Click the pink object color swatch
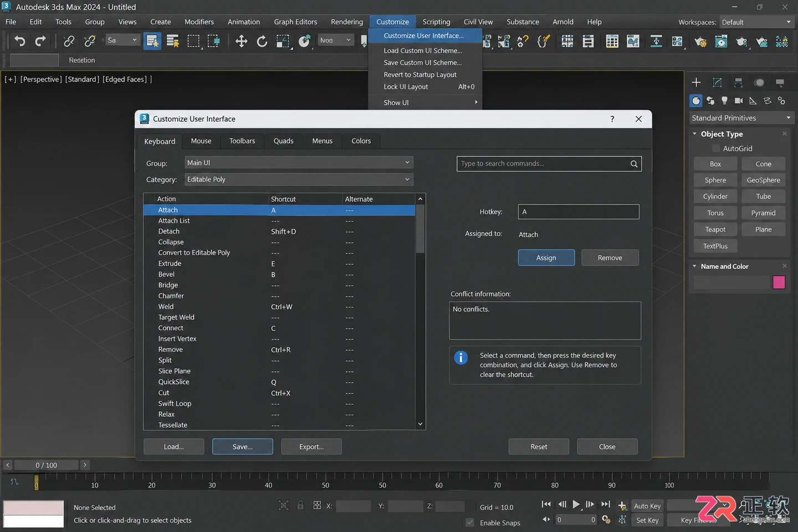798x532 pixels. [779, 282]
